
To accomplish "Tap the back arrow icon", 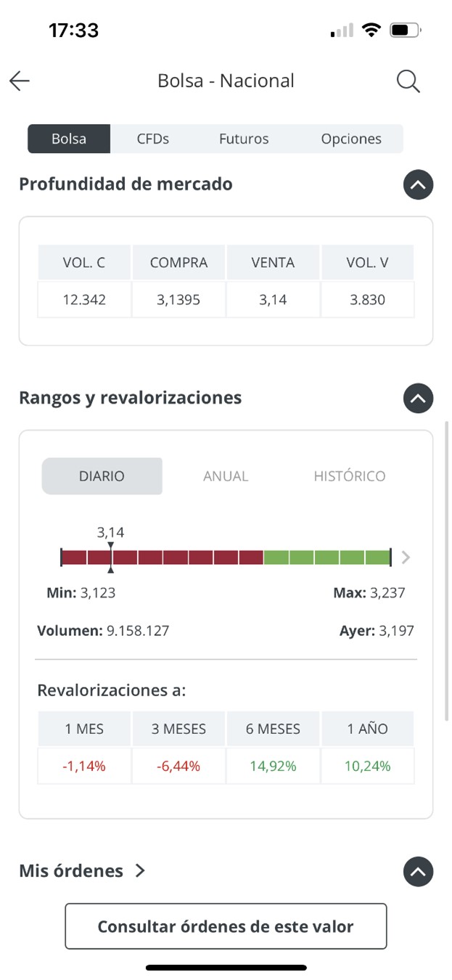I will pyautogui.click(x=20, y=81).
